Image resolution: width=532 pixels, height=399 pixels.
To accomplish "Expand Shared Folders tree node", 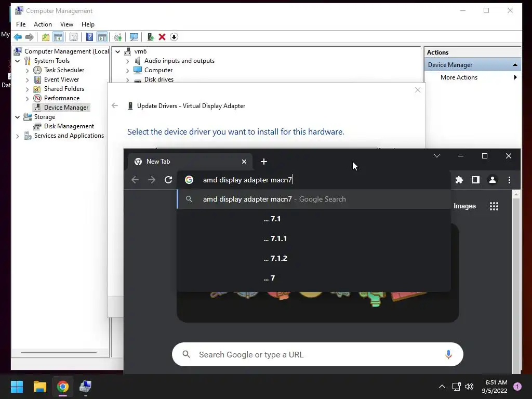I will click(27, 89).
